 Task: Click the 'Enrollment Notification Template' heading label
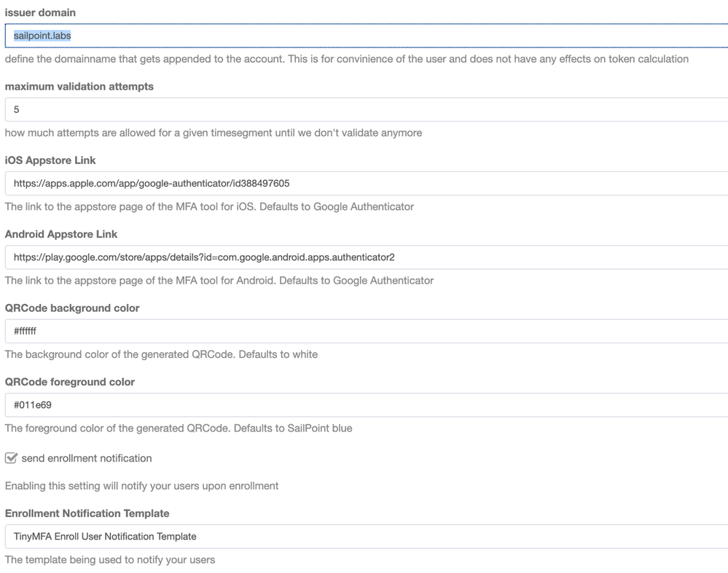[x=87, y=513]
